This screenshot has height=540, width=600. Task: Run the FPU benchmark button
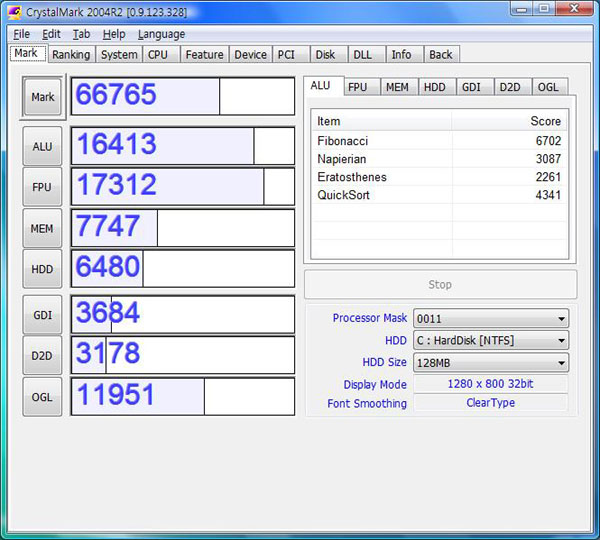(x=42, y=187)
